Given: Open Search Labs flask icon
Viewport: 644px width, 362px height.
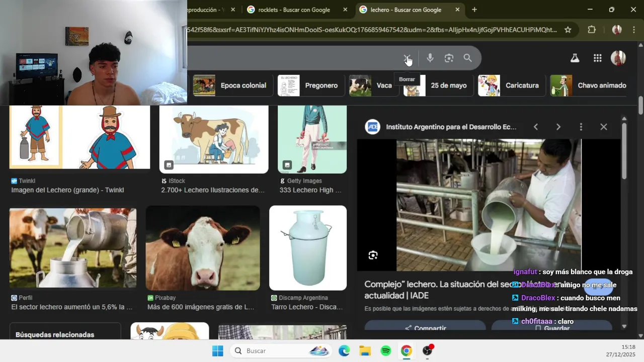Looking at the screenshot, I should (x=575, y=58).
